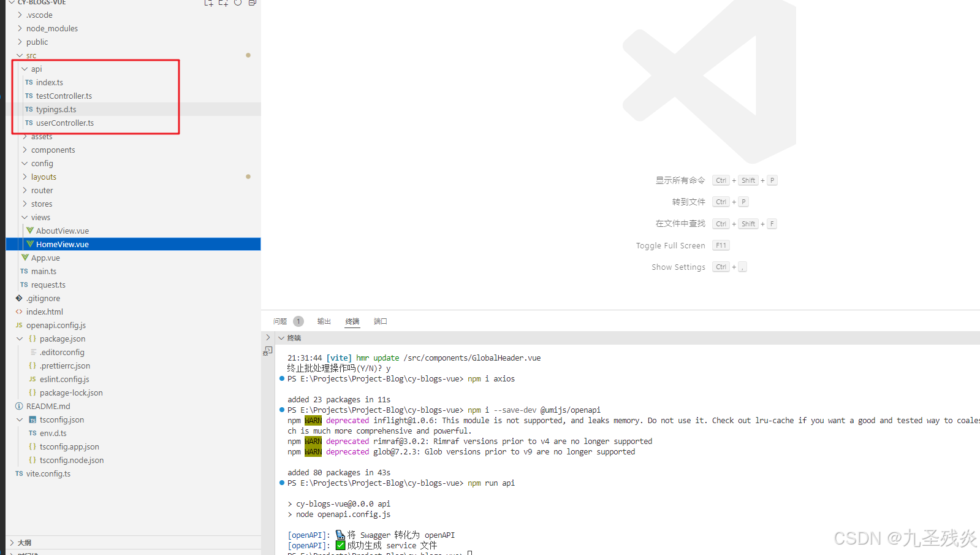This screenshot has width=980, height=555.
Task: Click the '显示所有命令' shortcut hint
Action: click(680, 180)
